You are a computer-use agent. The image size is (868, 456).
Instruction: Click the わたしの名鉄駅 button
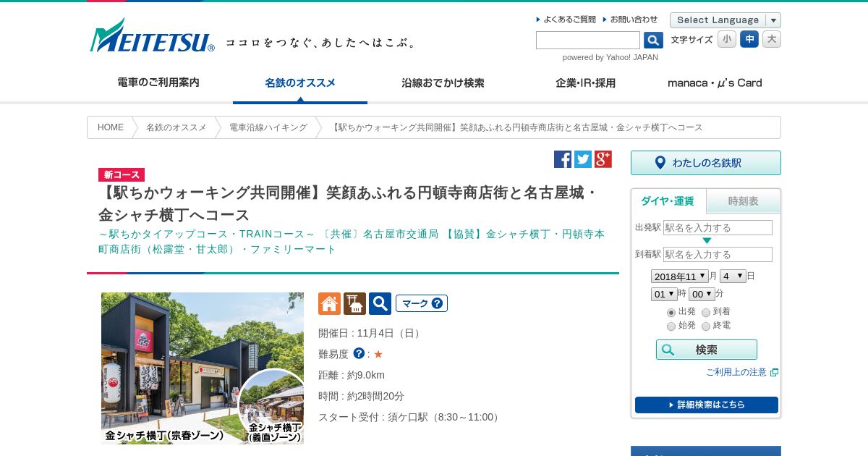tap(706, 163)
